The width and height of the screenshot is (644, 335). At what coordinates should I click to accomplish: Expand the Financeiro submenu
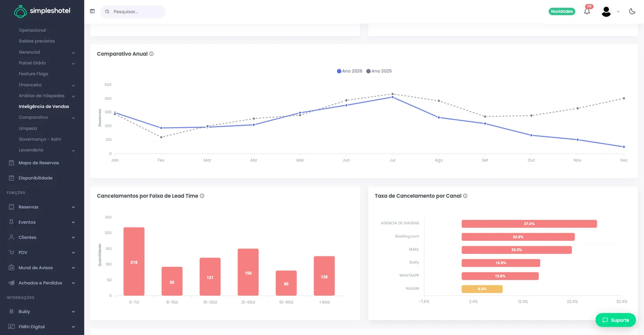[x=73, y=86]
